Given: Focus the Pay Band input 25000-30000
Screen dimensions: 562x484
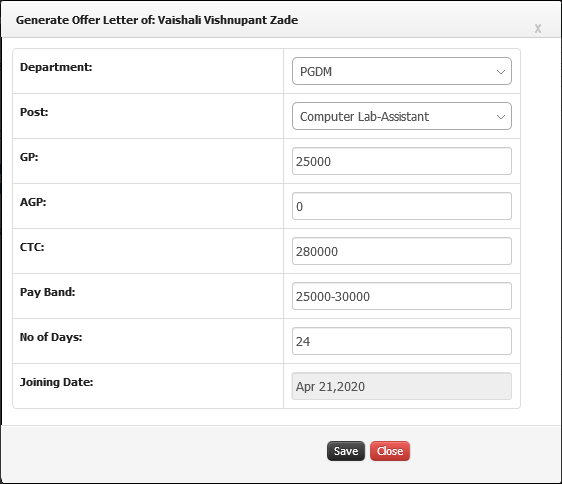Looking at the screenshot, I should click(402, 296).
